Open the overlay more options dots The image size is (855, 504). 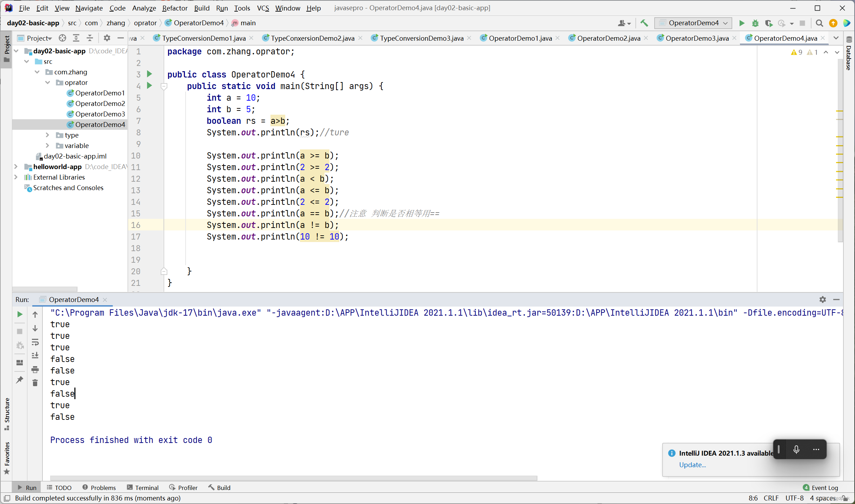[816, 449]
